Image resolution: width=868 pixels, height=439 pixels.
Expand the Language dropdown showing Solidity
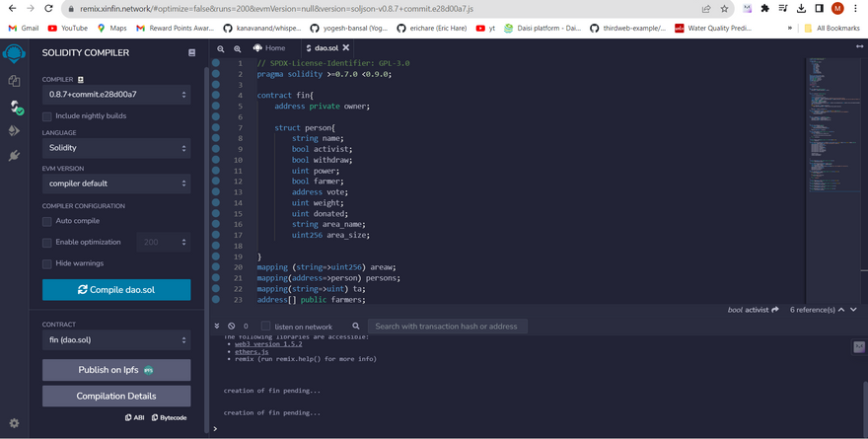click(116, 148)
